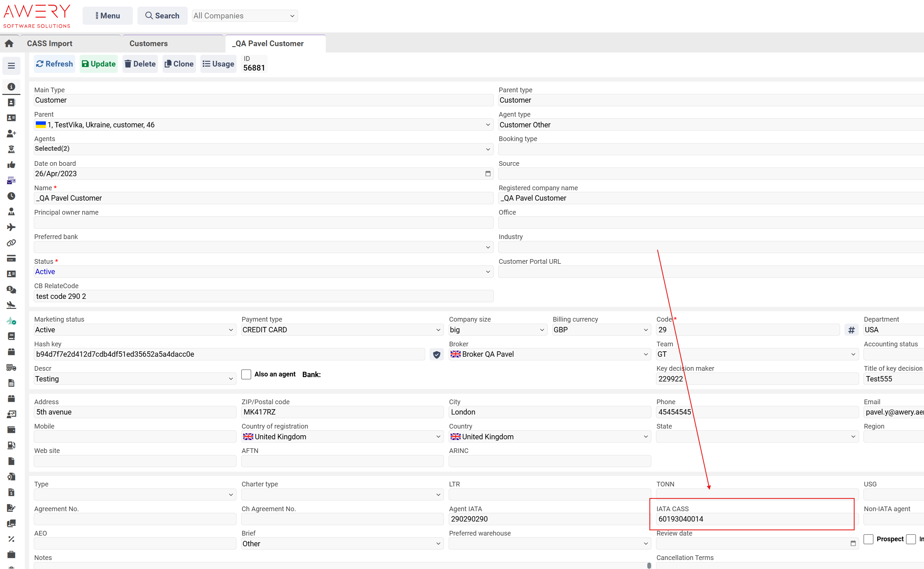Click the hash generate code icon
The width and height of the screenshot is (924, 569).
point(851,330)
